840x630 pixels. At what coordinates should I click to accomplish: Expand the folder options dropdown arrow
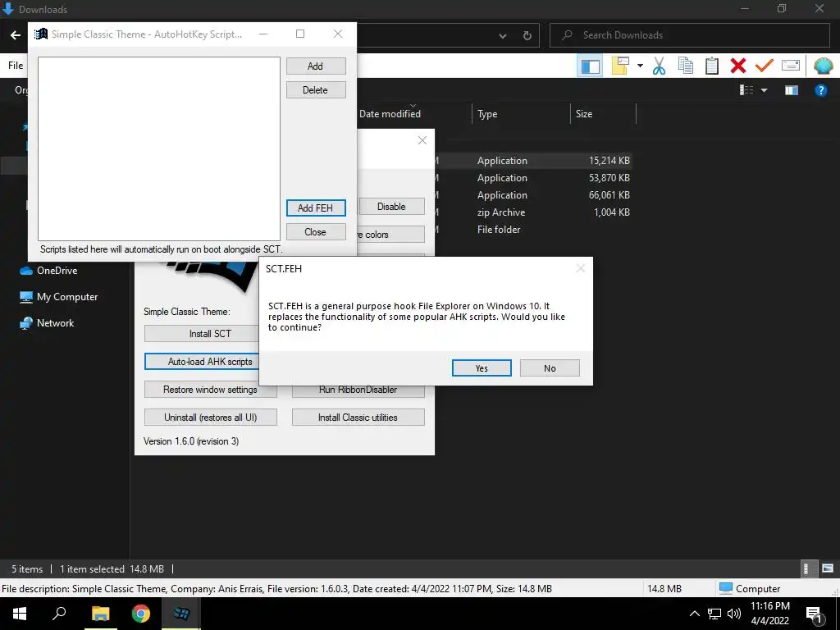(640, 66)
